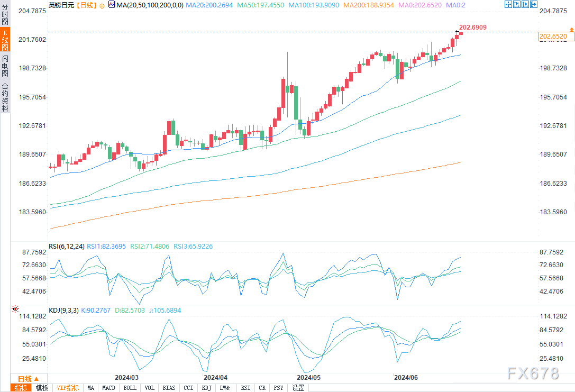The image size is (575, 392).
Task: Click the MA0:202.6520 value
Action: (x=420, y=5)
